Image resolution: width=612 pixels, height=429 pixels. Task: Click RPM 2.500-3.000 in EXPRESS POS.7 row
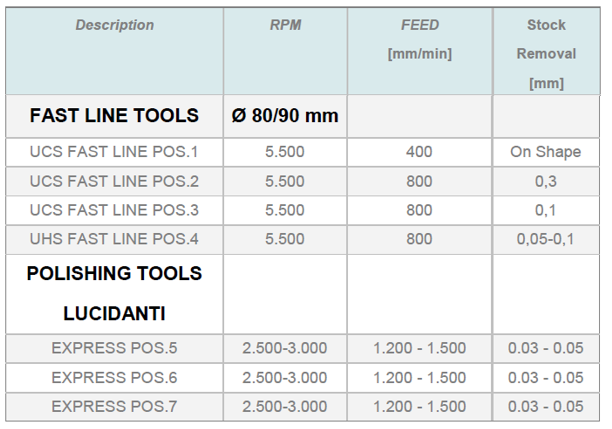pos(285,406)
